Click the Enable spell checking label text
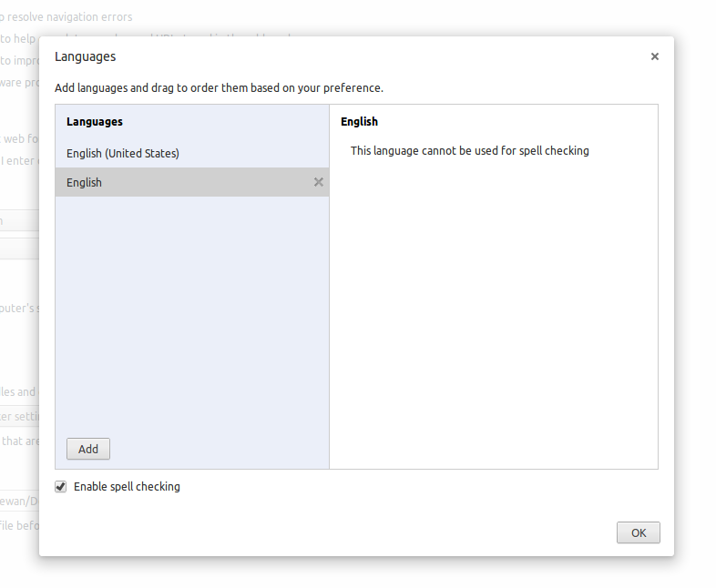The width and height of the screenshot is (716, 588). pyautogui.click(x=127, y=487)
